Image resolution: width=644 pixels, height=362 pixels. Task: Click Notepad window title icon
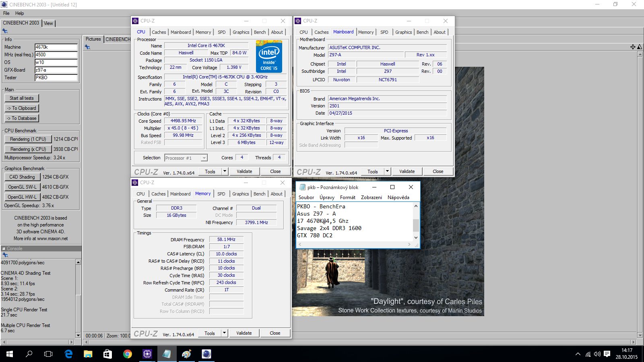[302, 187]
